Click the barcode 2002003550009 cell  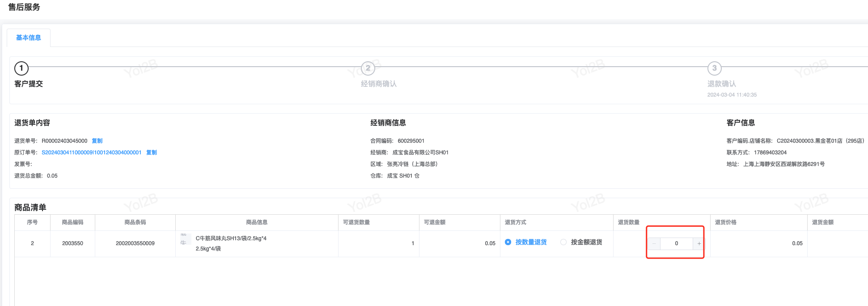(135, 243)
